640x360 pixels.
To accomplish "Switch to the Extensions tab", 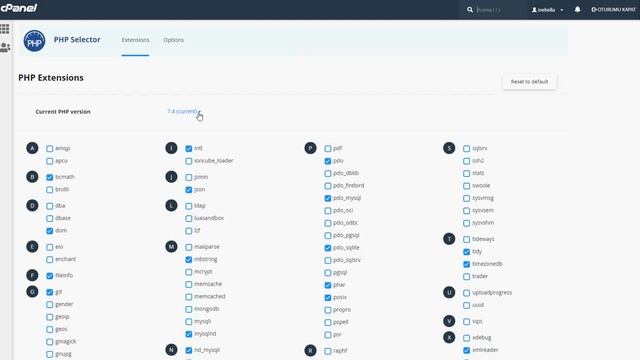I will point(135,40).
